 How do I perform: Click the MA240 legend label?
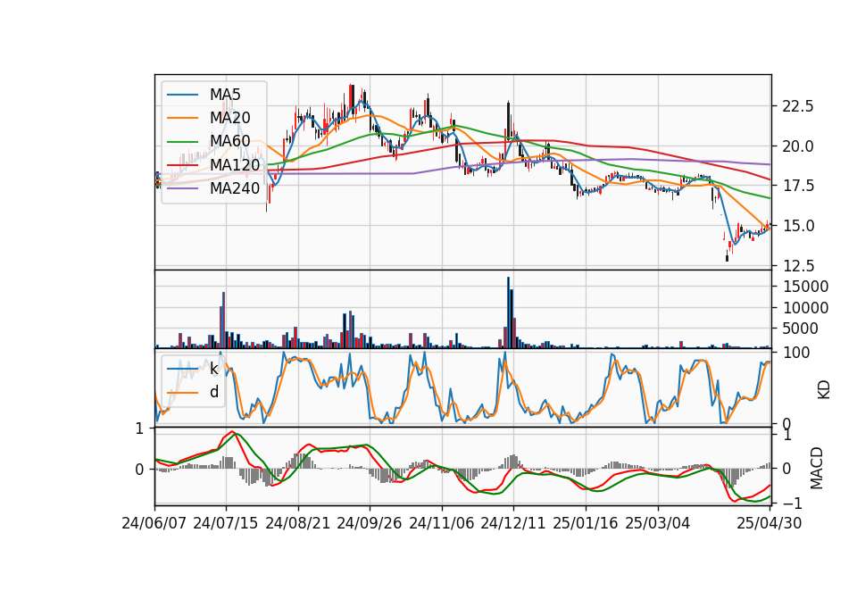pyautogui.click(x=235, y=188)
